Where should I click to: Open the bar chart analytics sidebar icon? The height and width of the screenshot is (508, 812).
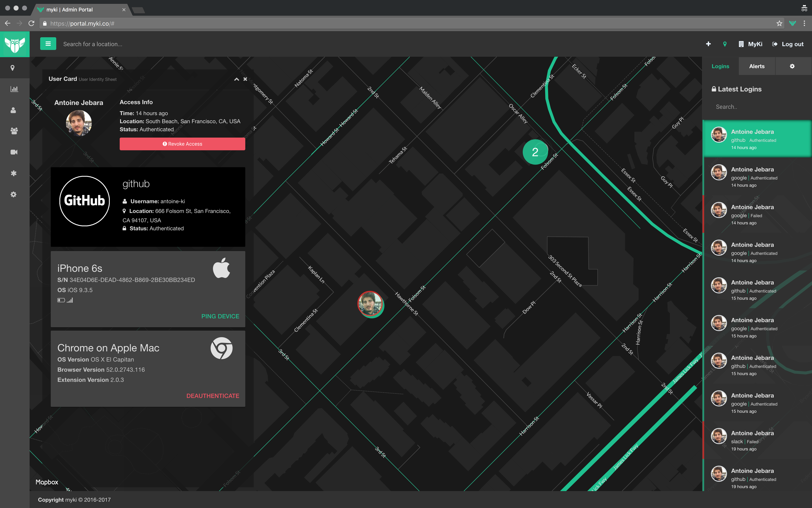tap(14, 89)
